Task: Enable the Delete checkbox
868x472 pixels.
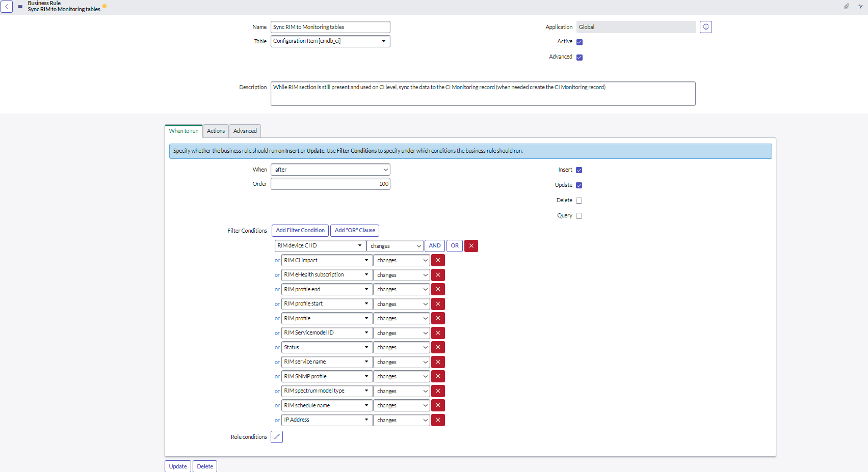Action: pos(579,201)
